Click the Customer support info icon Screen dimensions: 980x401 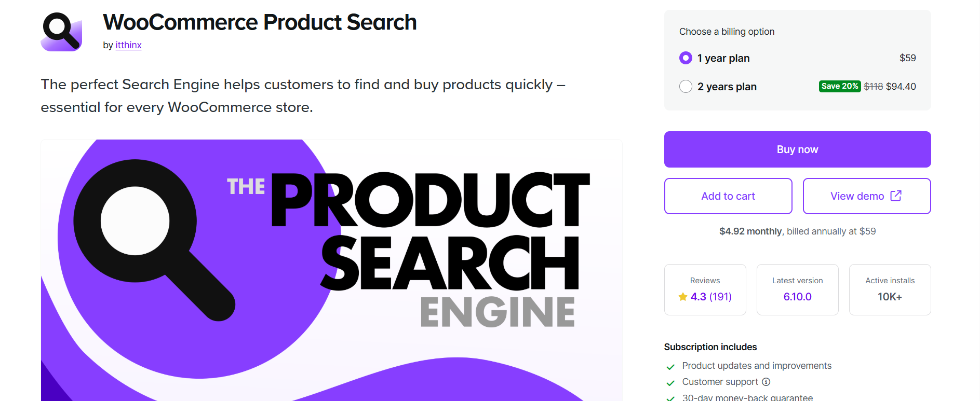click(766, 382)
